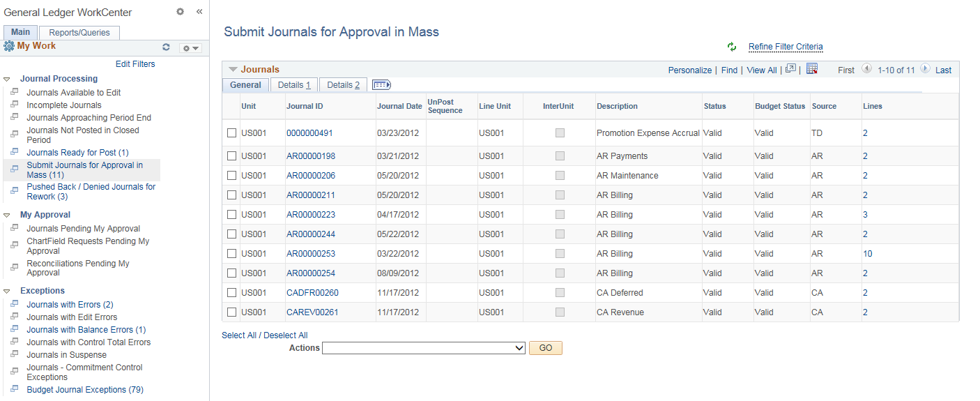Open Submit Journals for Approval in Mass link
Screen dimensions: 980x401
(84, 170)
